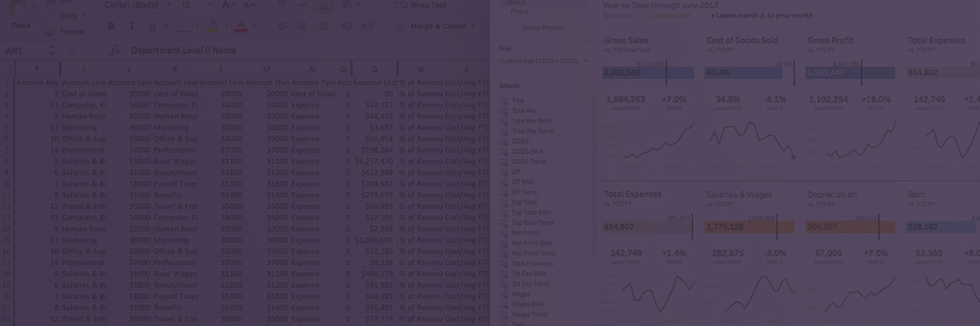Image resolution: width=980 pixels, height=326 pixels.
Task: Select the Net Profit sheet
Action: (524, 233)
